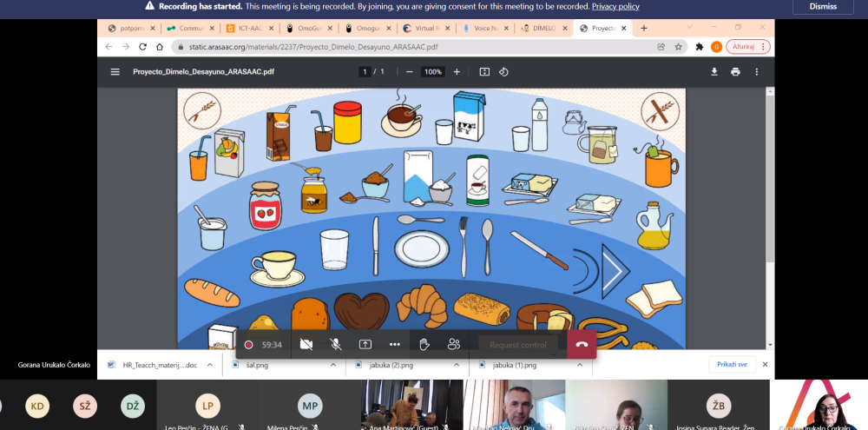Click the share content icon
Screen dimensions: 868x430
[x=365, y=345]
